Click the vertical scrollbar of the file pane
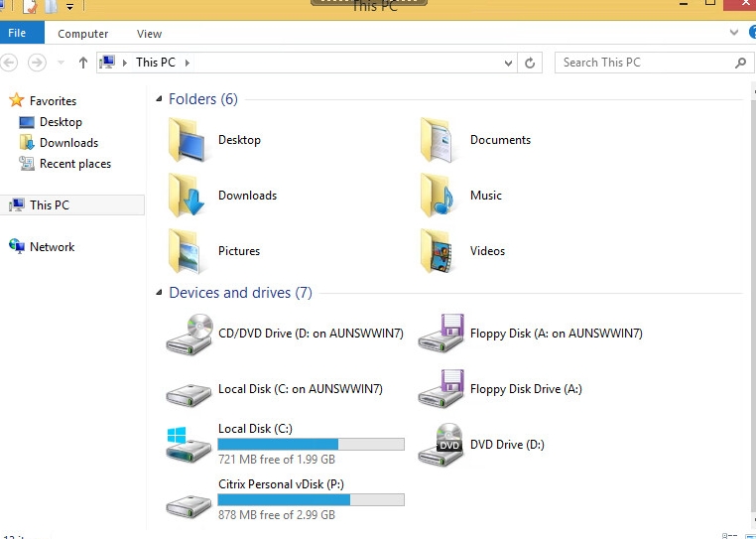This screenshot has height=539, width=756. click(x=753, y=304)
